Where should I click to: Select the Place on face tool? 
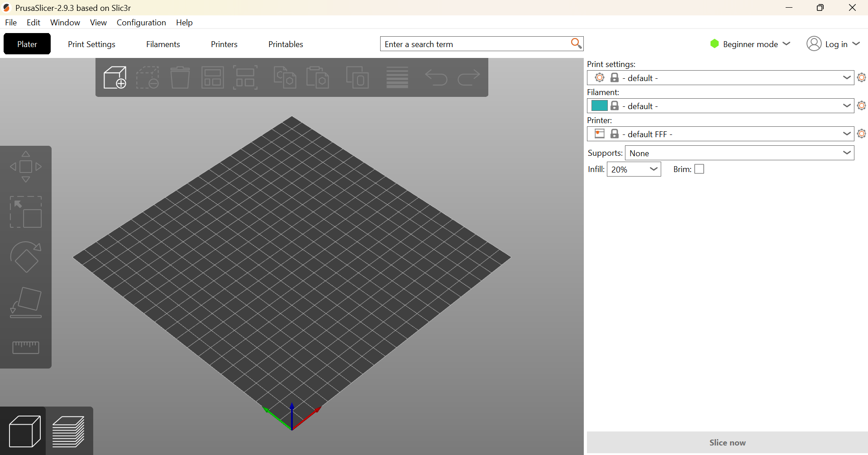(x=26, y=302)
